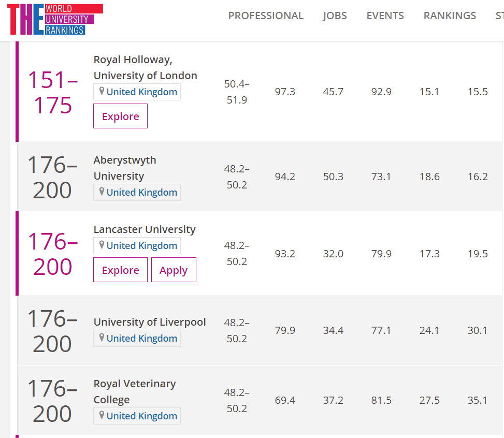504x438 pixels.
Task: Open the Lancaster University name link
Action: (x=145, y=229)
